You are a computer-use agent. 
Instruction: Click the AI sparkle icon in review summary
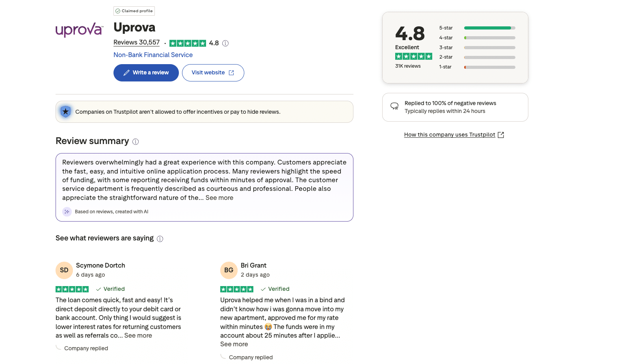click(67, 212)
